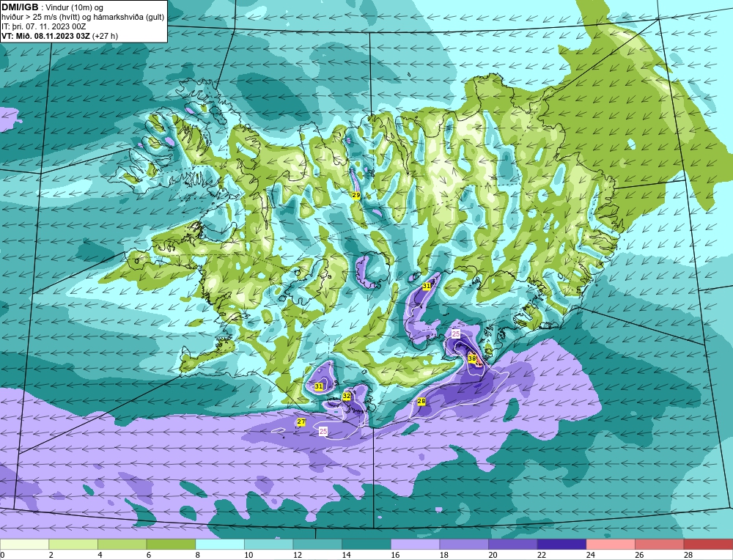The width and height of the screenshot is (733, 560).
Task: Click the 'IT: þri. 07. 11. 2023 00Z' init time
Action: tap(43, 26)
